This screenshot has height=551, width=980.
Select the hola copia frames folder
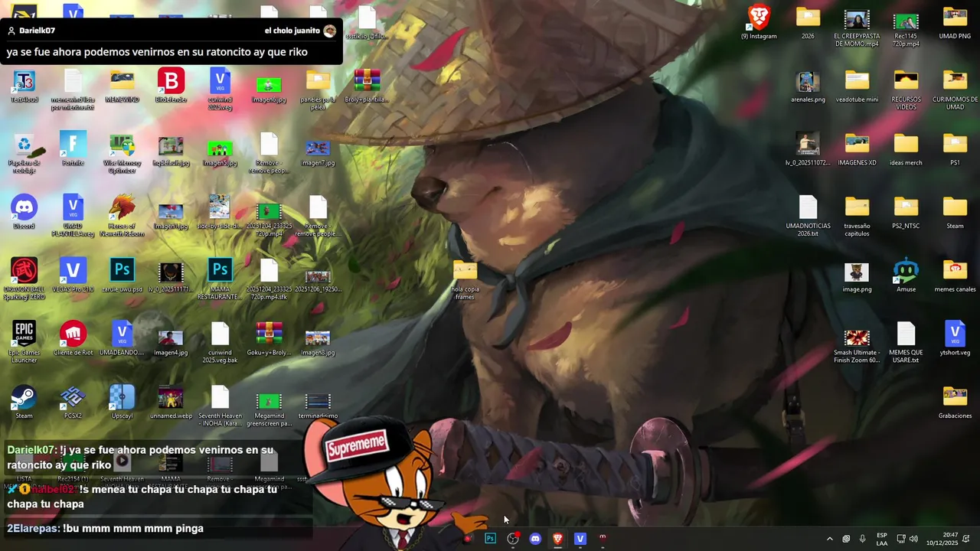tap(465, 279)
